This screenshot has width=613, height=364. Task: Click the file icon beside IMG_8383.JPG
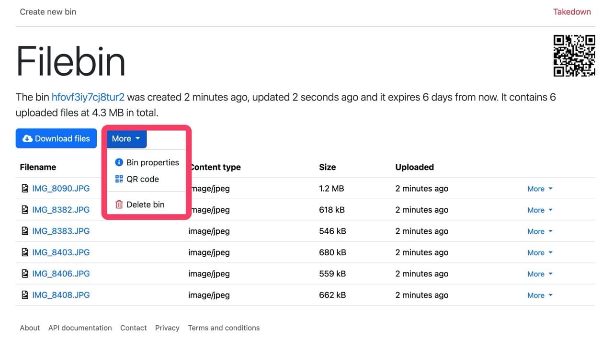pyautogui.click(x=25, y=231)
